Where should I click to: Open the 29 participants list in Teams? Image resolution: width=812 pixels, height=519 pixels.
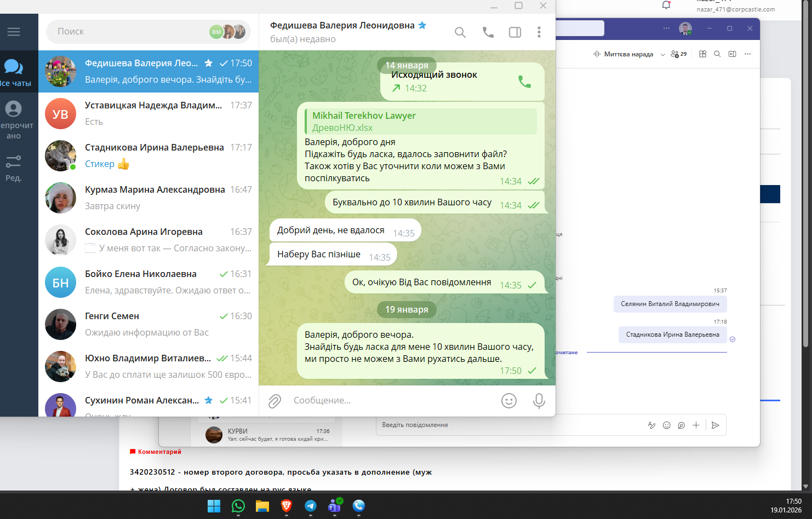tap(679, 54)
